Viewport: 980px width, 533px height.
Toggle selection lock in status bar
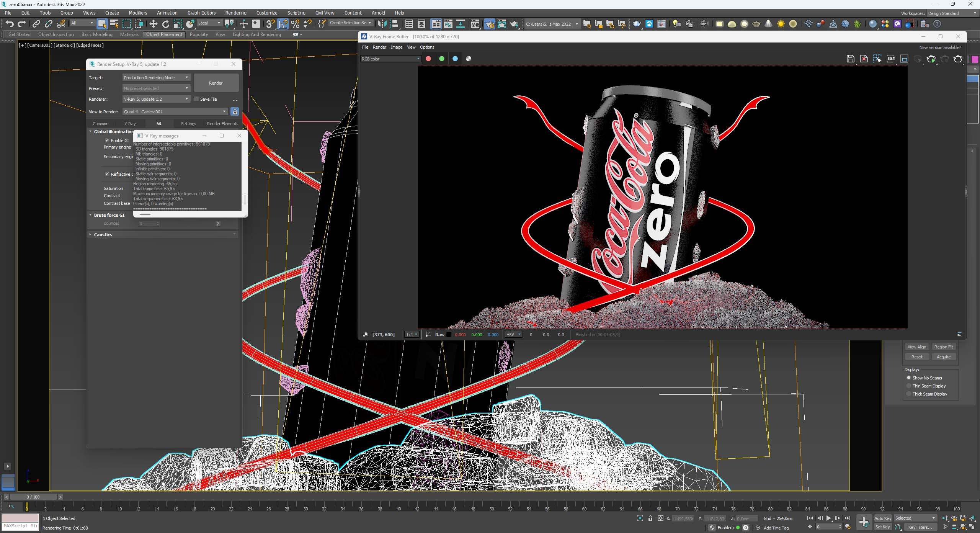point(650,518)
